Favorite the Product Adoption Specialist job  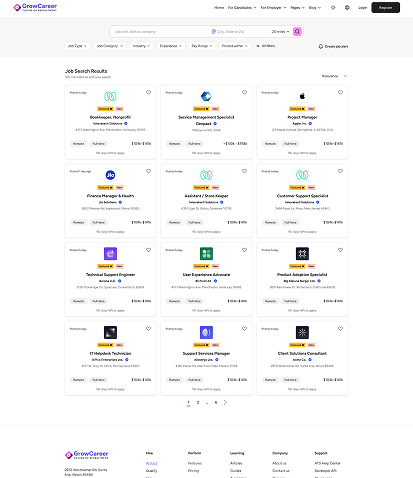pyautogui.click(x=340, y=250)
